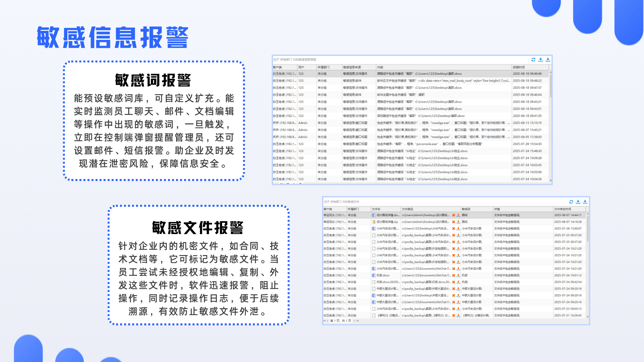Image resolution: width=644 pixels, height=362 pixels.
Task: Export alerts using the first download icon
Action: coord(540,60)
